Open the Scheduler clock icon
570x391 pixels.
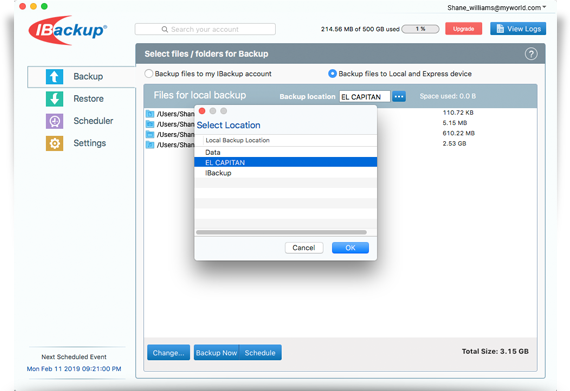tap(54, 121)
